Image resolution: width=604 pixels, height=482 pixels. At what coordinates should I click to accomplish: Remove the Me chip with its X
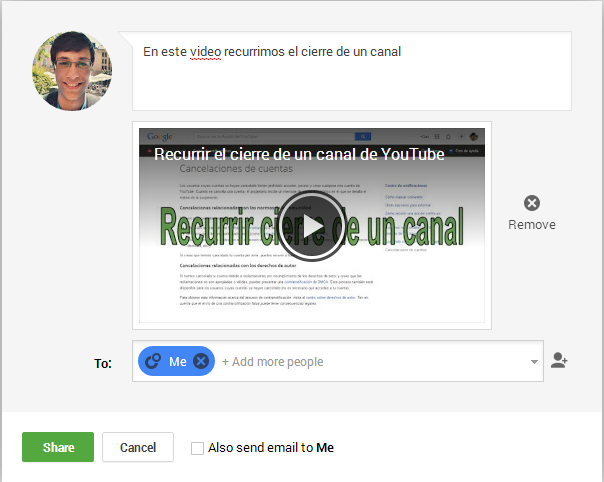201,361
